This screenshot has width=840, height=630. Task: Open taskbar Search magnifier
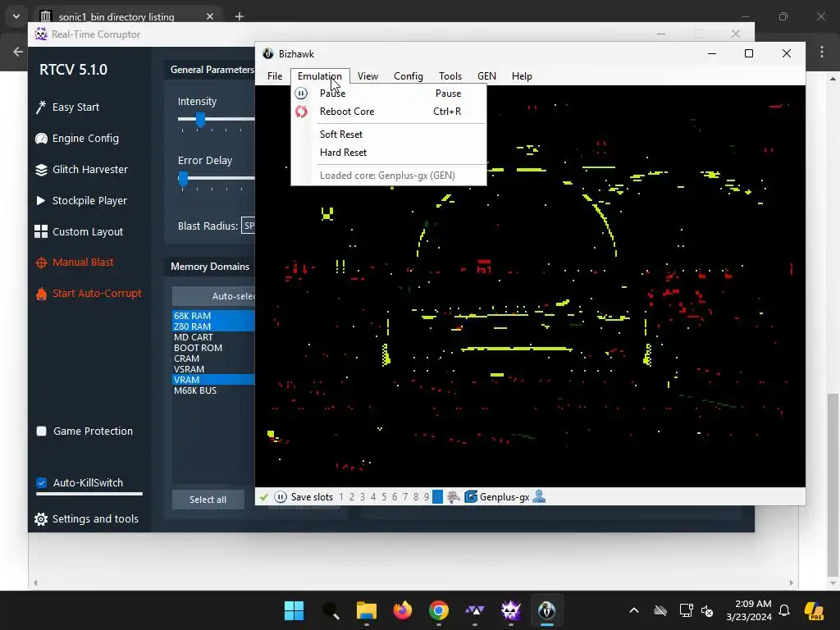coord(331,610)
